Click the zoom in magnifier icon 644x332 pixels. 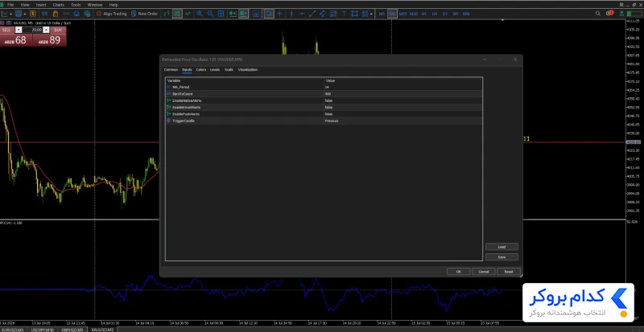pyautogui.click(x=200, y=14)
